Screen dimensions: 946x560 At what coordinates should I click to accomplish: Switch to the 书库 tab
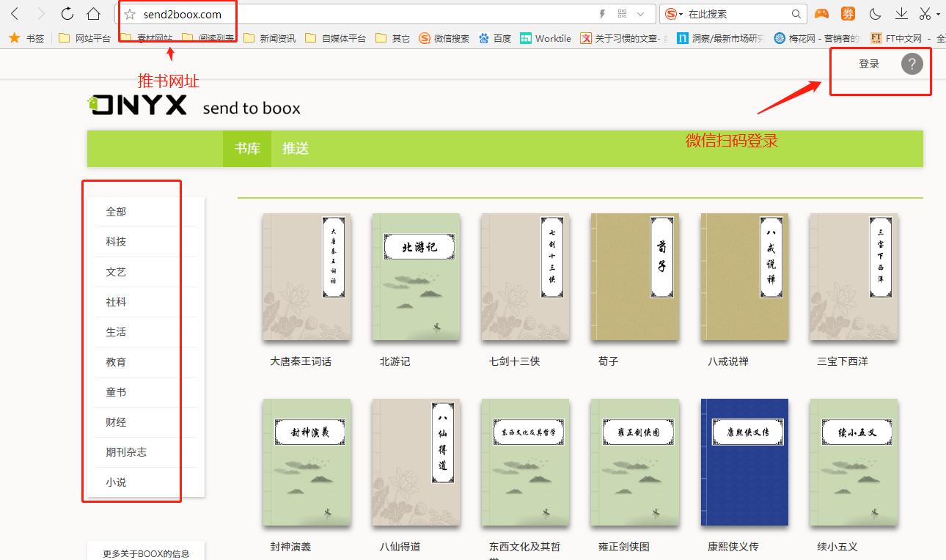point(247,149)
